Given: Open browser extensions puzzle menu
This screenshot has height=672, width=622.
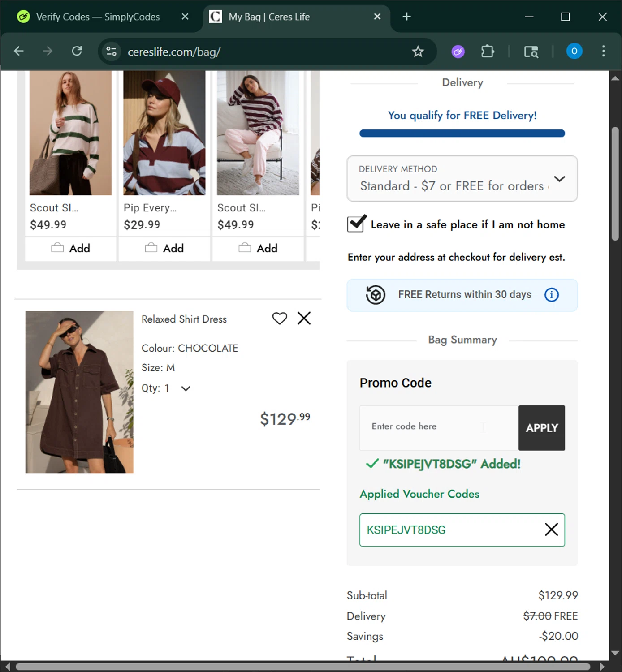Looking at the screenshot, I should click(488, 52).
